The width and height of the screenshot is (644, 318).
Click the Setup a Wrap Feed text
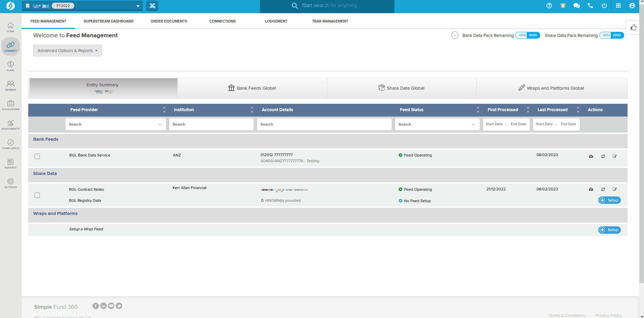click(86, 229)
